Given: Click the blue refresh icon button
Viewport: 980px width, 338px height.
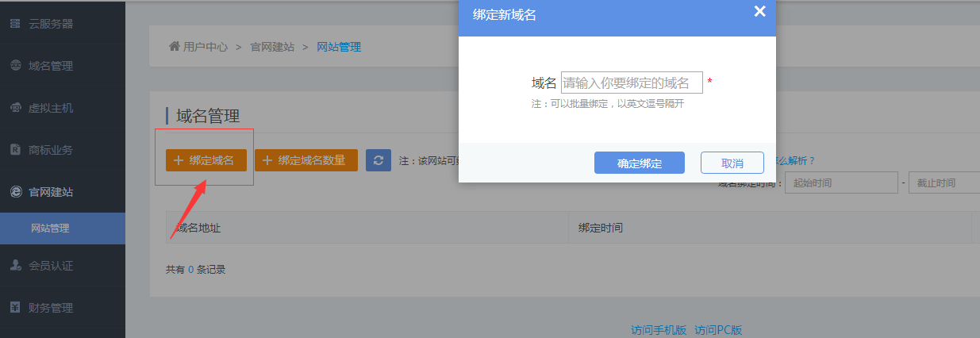Looking at the screenshot, I should pos(379,160).
